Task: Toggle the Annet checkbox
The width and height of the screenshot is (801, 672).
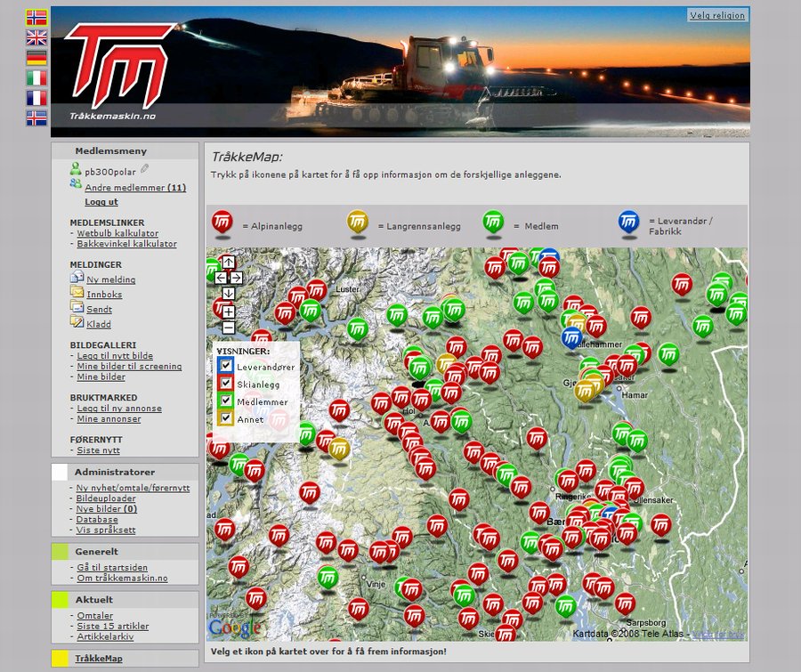Action: pos(225,418)
